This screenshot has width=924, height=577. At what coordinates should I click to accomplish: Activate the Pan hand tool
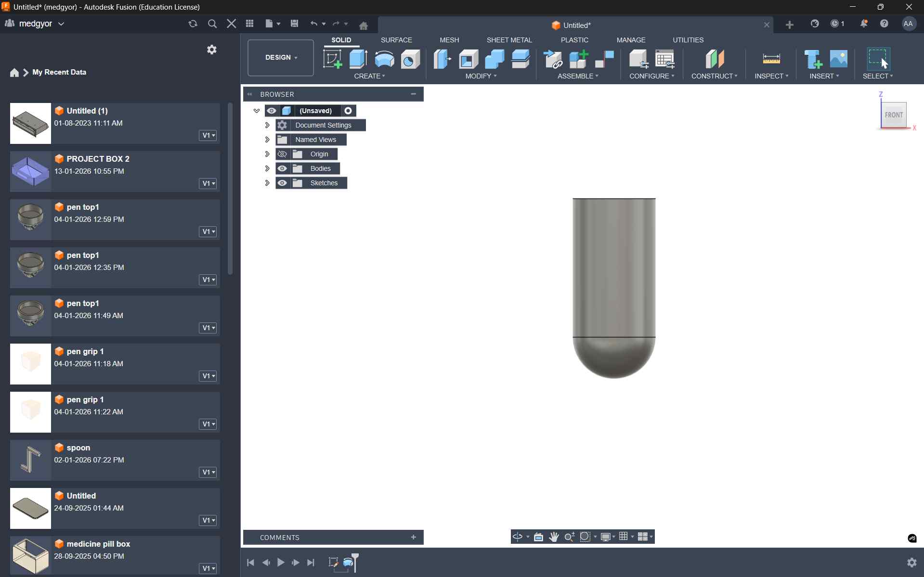pos(554,537)
